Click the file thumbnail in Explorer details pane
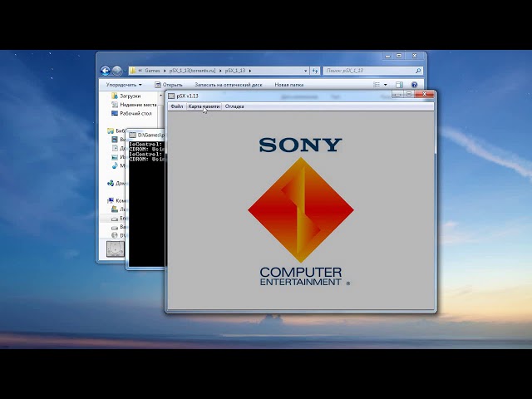 point(116,249)
